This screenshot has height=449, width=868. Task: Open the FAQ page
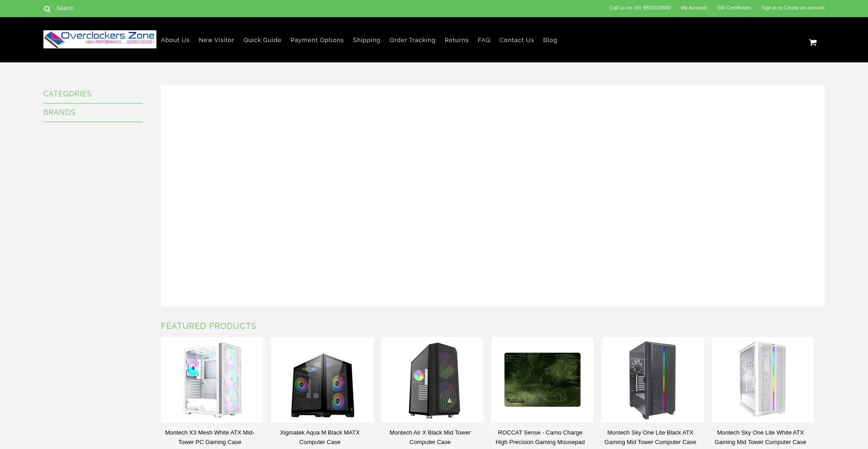484,40
